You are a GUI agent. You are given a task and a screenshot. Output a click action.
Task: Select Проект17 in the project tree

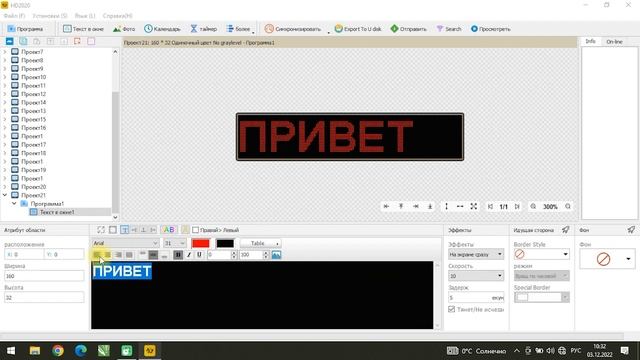point(33,144)
